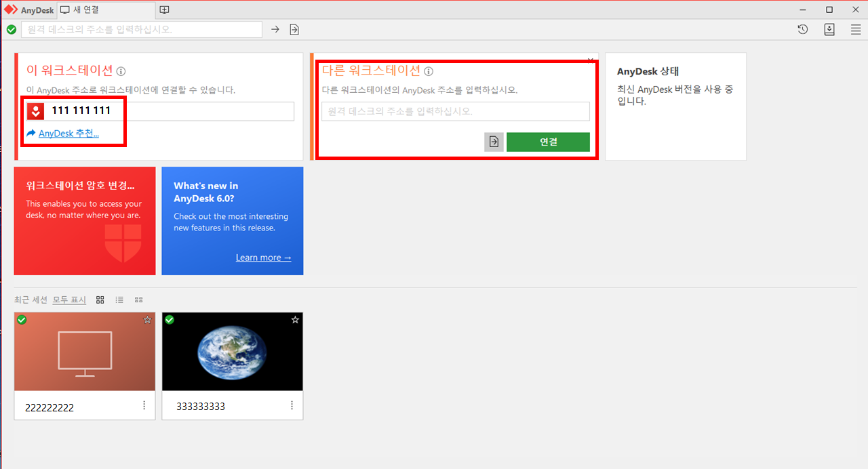The image size is (868, 469).
Task: Open the 222222222 session thumbnail
Action: (85, 352)
